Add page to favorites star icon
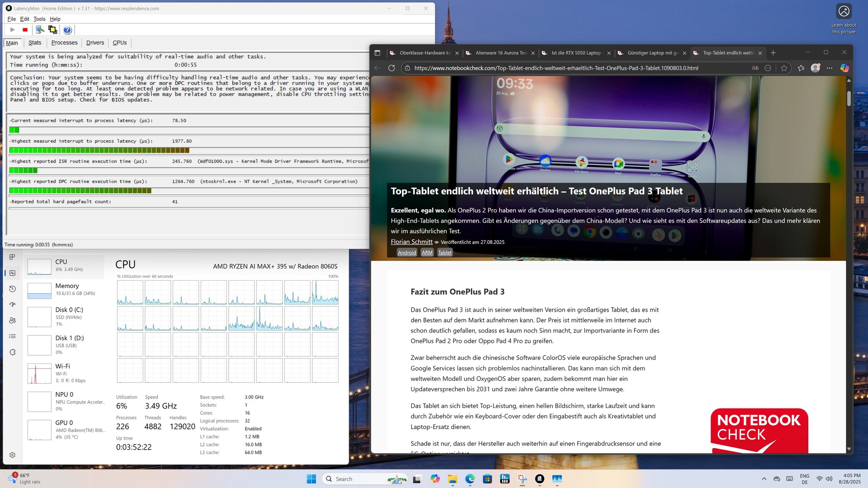This screenshot has width=868, height=488. tap(784, 68)
